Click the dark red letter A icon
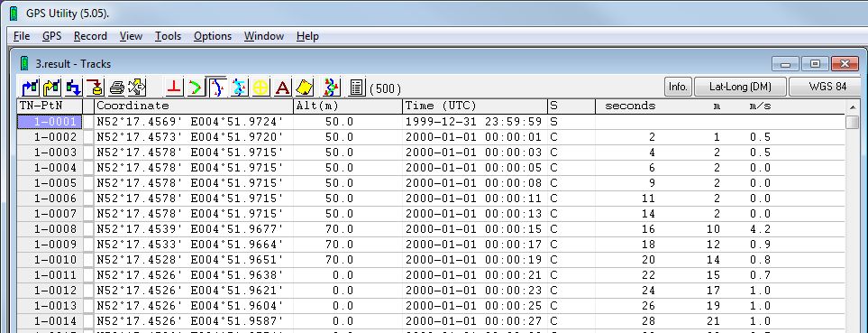868x333 pixels. (282, 87)
